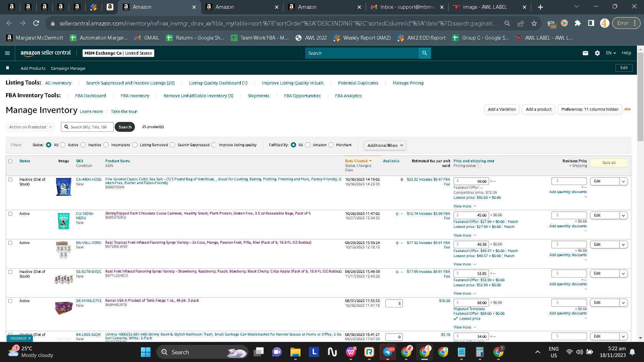Open the Seller Central hamburger menu

pyautogui.click(x=7, y=53)
